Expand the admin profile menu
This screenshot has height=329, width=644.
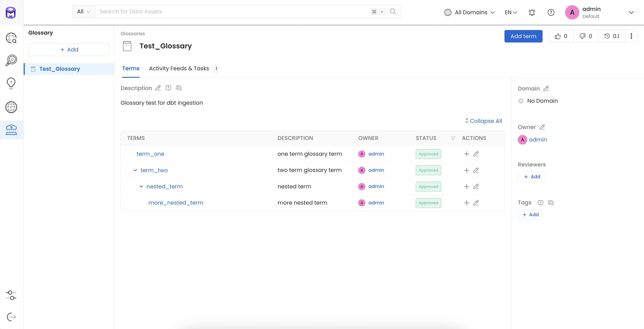click(631, 12)
